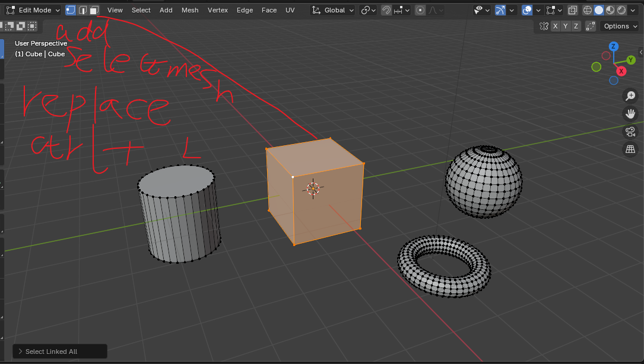Open the Edit Mode dropdown
Viewport: 644px width, 364px height.
coord(33,10)
